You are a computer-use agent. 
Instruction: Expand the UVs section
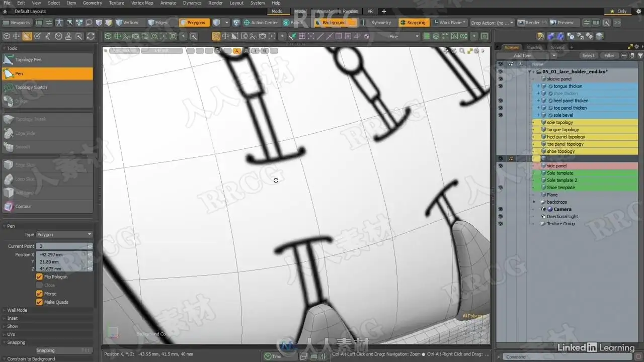[x=11, y=334]
